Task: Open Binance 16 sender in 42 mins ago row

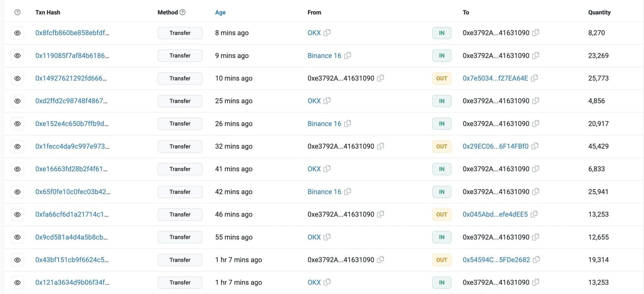Action: [x=324, y=192]
